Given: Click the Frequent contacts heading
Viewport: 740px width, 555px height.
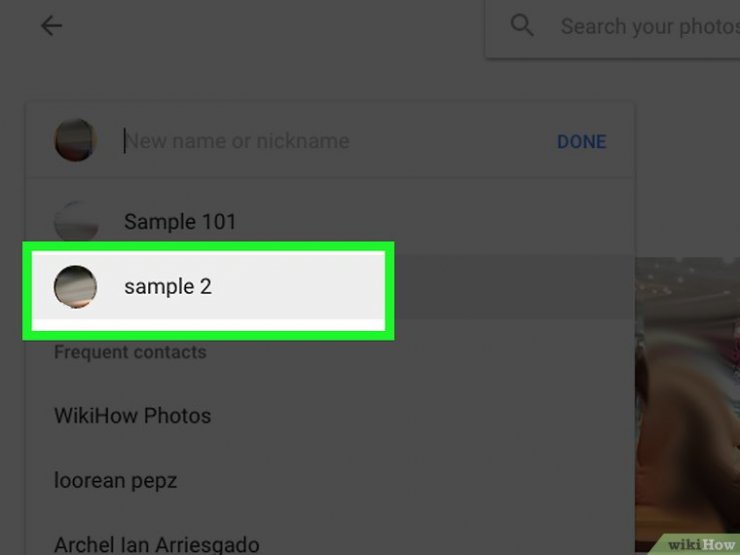Looking at the screenshot, I should [130, 352].
